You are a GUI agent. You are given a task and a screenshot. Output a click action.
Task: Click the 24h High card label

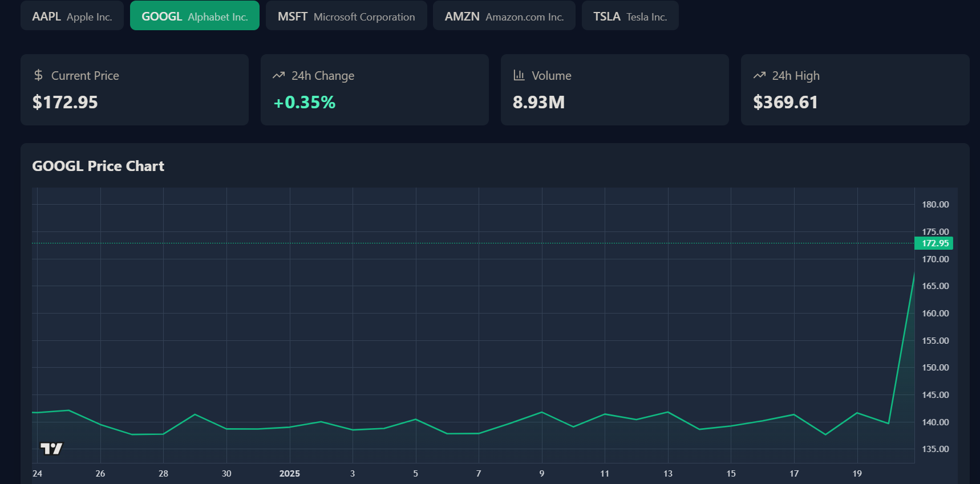tap(796, 76)
